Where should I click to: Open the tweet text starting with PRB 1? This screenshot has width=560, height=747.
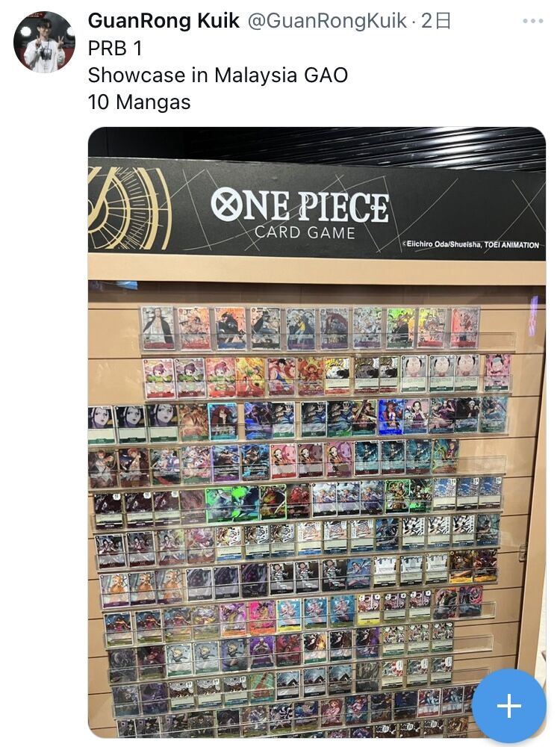115,48
